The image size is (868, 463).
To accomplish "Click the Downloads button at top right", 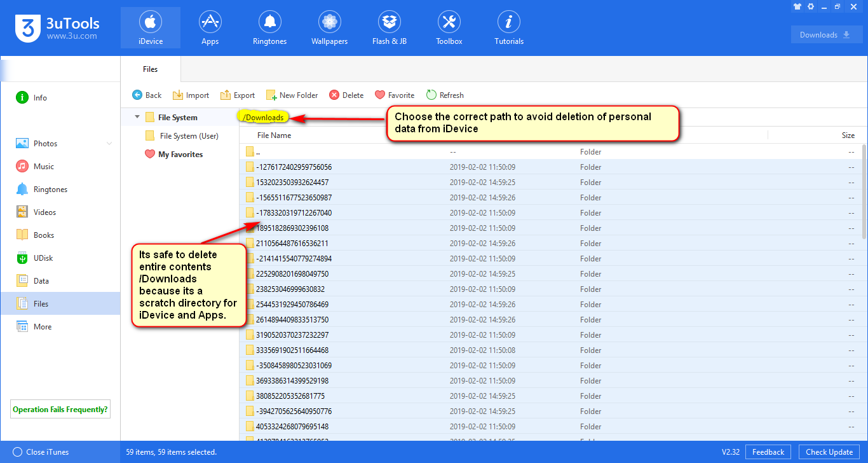I will coord(827,35).
